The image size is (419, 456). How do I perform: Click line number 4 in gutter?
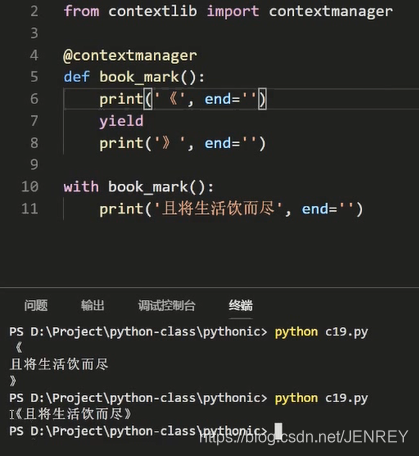34,55
